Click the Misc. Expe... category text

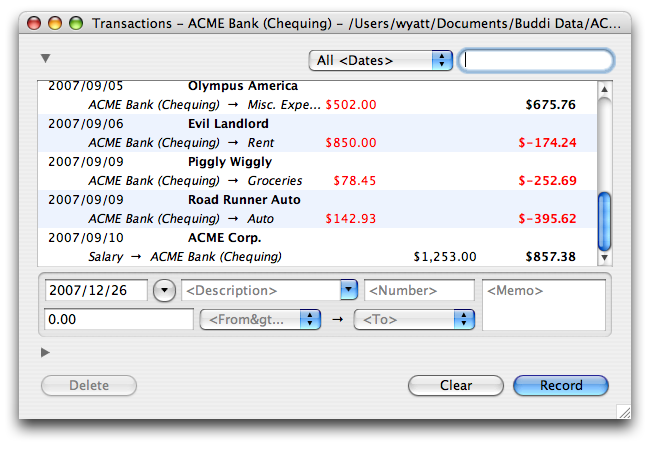click(284, 105)
